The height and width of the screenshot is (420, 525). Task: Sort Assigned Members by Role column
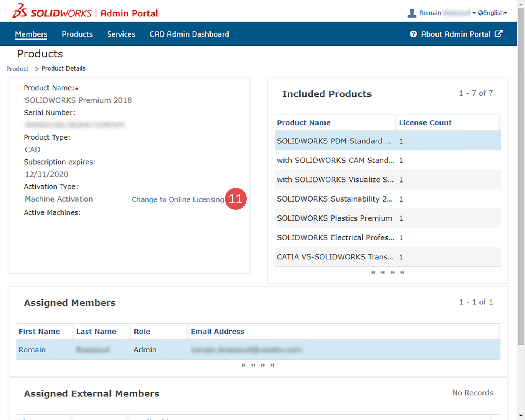pos(142,332)
